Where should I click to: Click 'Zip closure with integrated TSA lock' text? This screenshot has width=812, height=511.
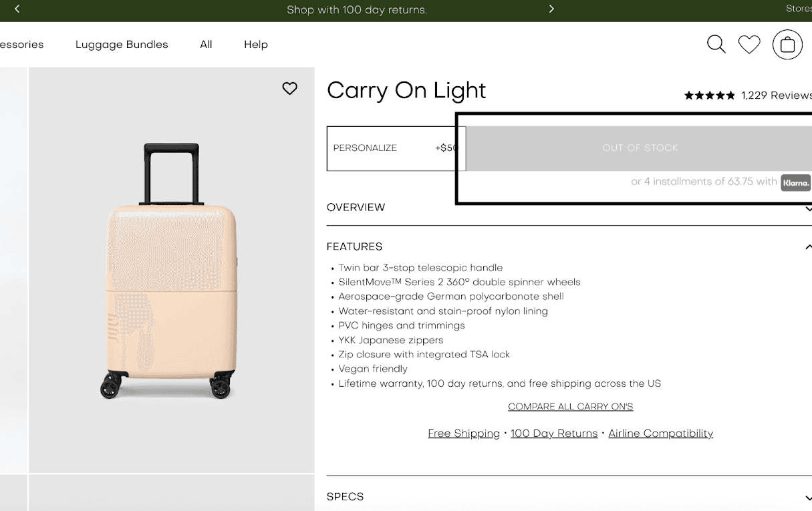(424, 355)
